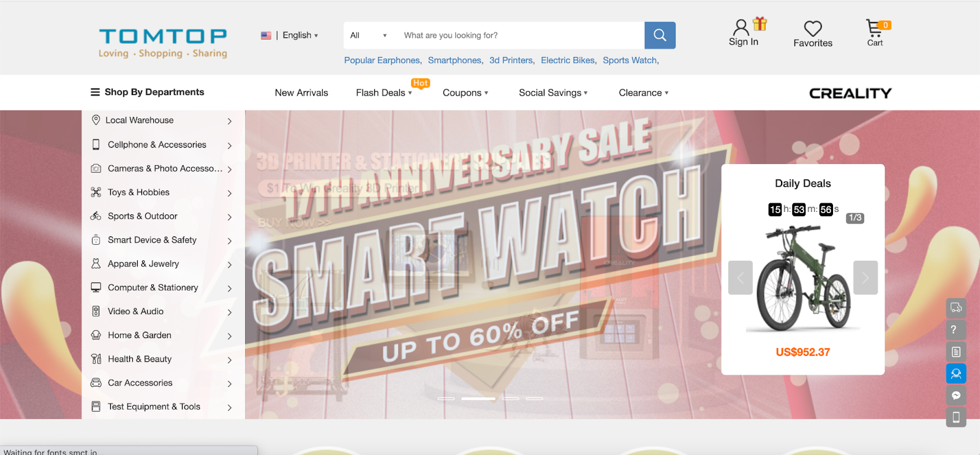Click the question mark help floating icon
This screenshot has height=455, width=980.
pyautogui.click(x=956, y=329)
